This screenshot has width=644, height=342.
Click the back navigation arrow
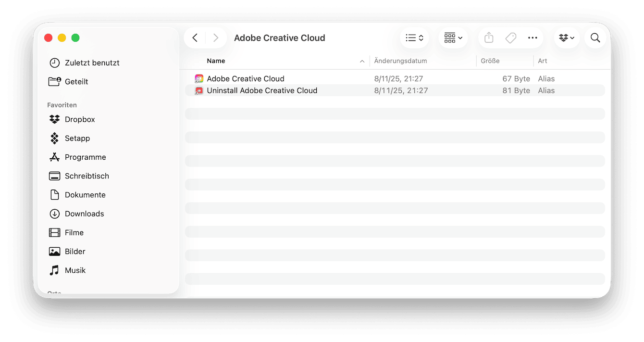coord(195,38)
